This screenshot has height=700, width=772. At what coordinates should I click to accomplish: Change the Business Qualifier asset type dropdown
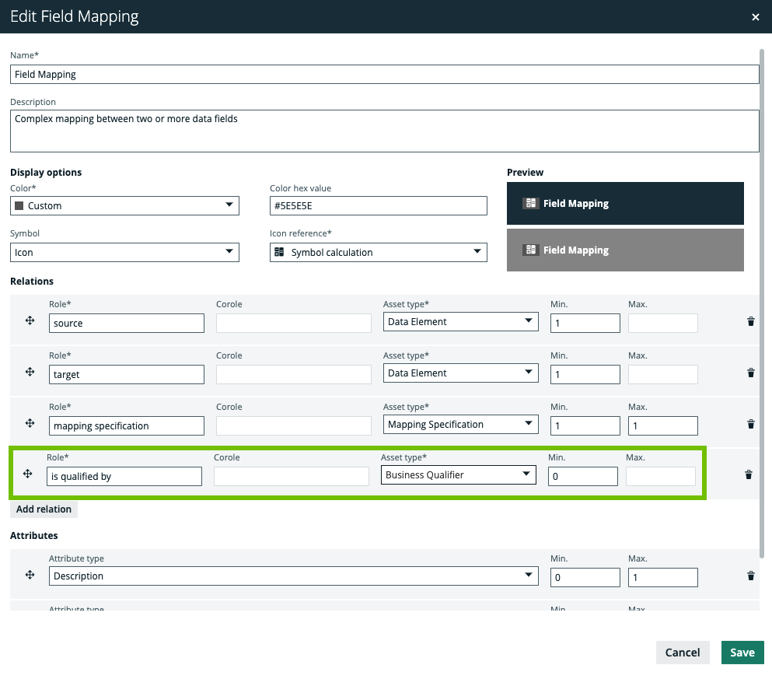[458, 474]
